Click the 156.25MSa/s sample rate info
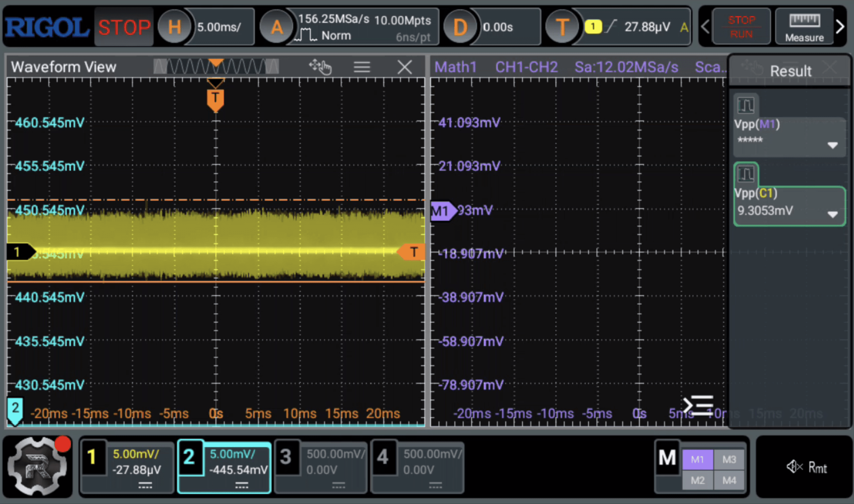The width and height of the screenshot is (854, 504). point(333,19)
